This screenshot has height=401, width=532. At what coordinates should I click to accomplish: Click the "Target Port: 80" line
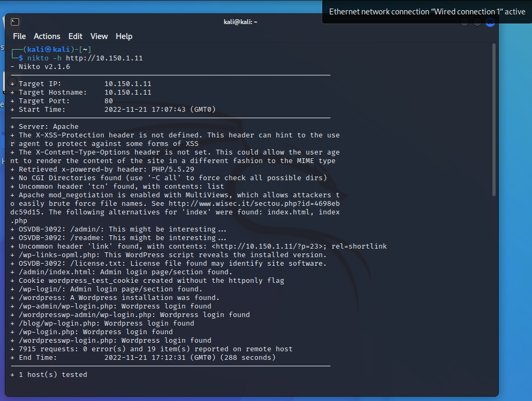(62, 101)
